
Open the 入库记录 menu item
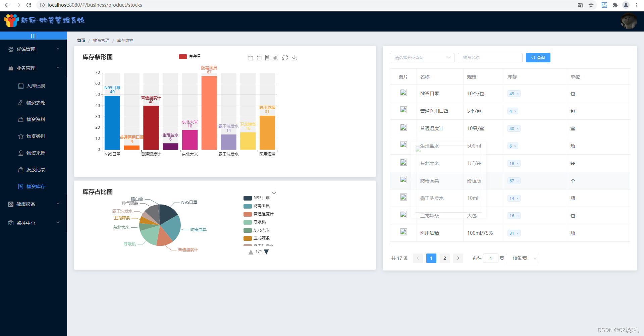(34, 86)
